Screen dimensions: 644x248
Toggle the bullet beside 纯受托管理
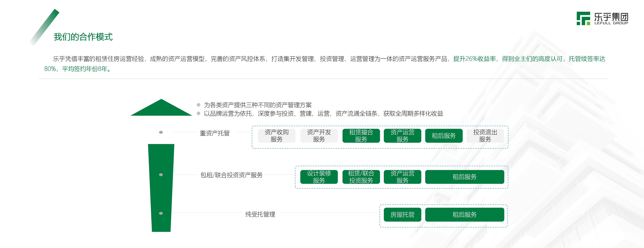tap(161, 213)
